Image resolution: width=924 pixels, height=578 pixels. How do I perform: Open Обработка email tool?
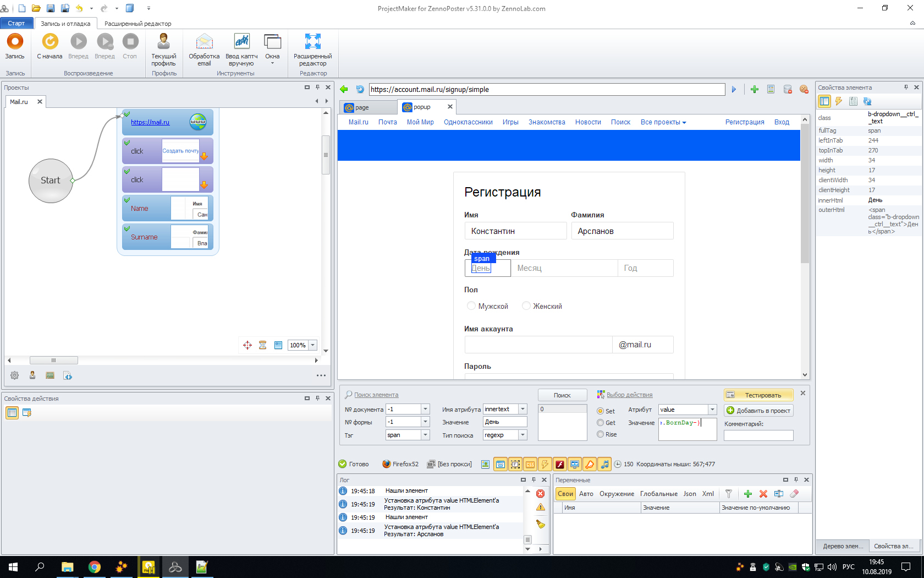pyautogui.click(x=204, y=50)
